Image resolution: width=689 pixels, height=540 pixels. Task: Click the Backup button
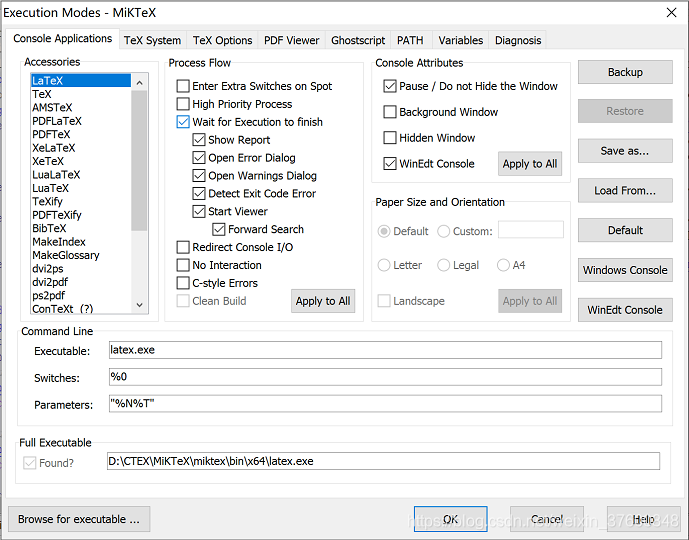(x=625, y=72)
